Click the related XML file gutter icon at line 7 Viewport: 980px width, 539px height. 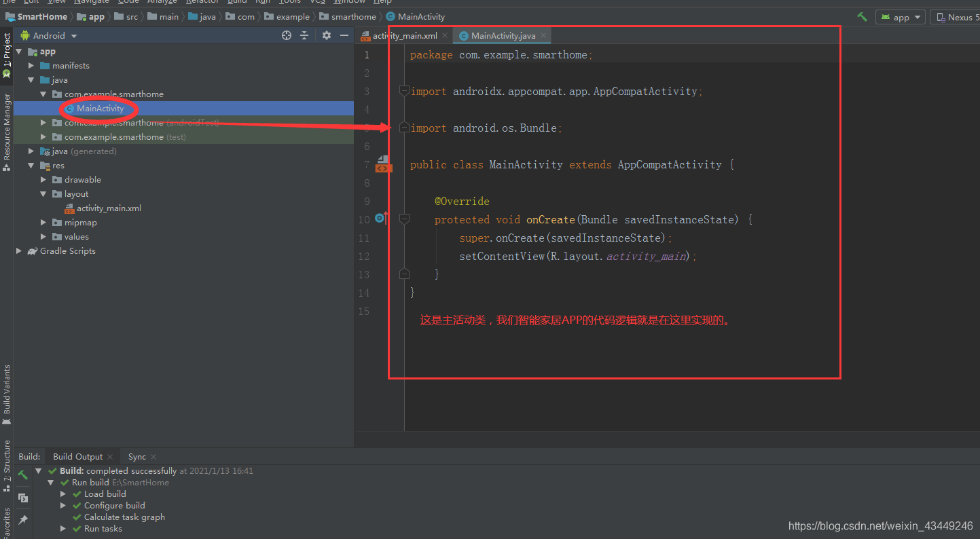[384, 164]
